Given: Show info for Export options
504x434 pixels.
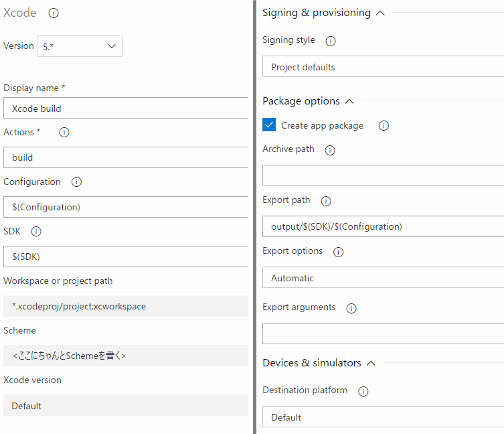Looking at the screenshot, I should pyautogui.click(x=338, y=252).
